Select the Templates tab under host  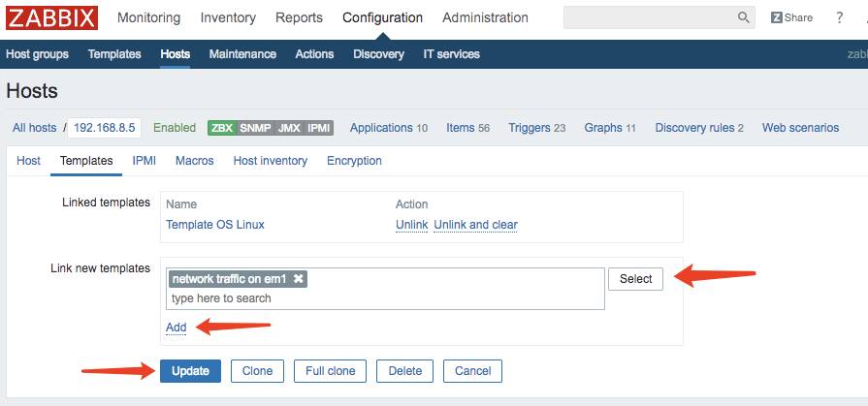point(86,161)
